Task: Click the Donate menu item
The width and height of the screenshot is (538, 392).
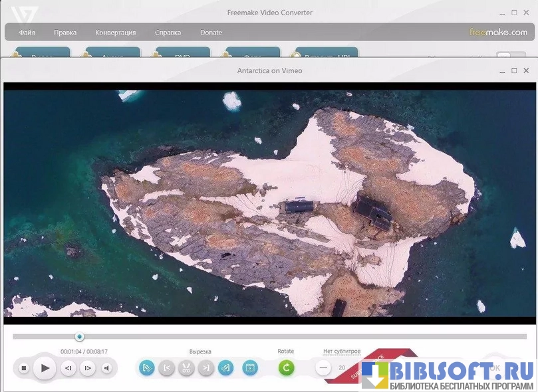Action: [x=211, y=33]
